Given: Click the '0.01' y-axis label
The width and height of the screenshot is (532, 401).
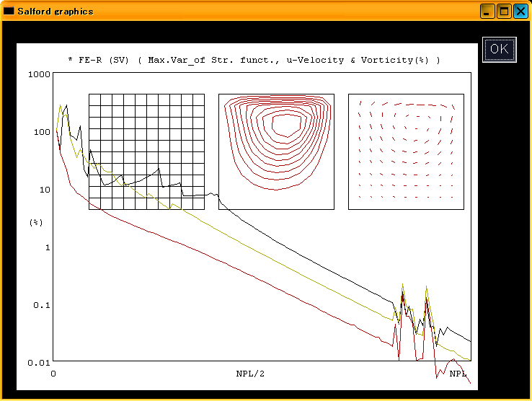Looking at the screenshot, I should coord(39,363).
